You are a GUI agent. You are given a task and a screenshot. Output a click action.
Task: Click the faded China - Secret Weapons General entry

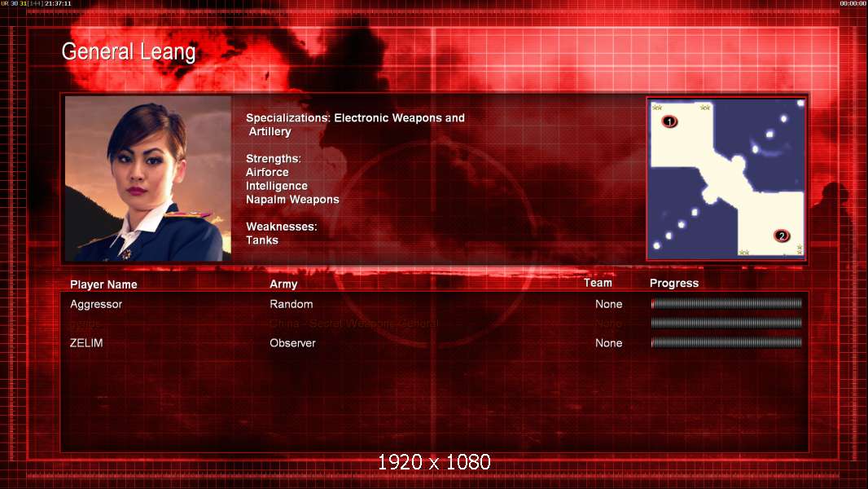353,324
